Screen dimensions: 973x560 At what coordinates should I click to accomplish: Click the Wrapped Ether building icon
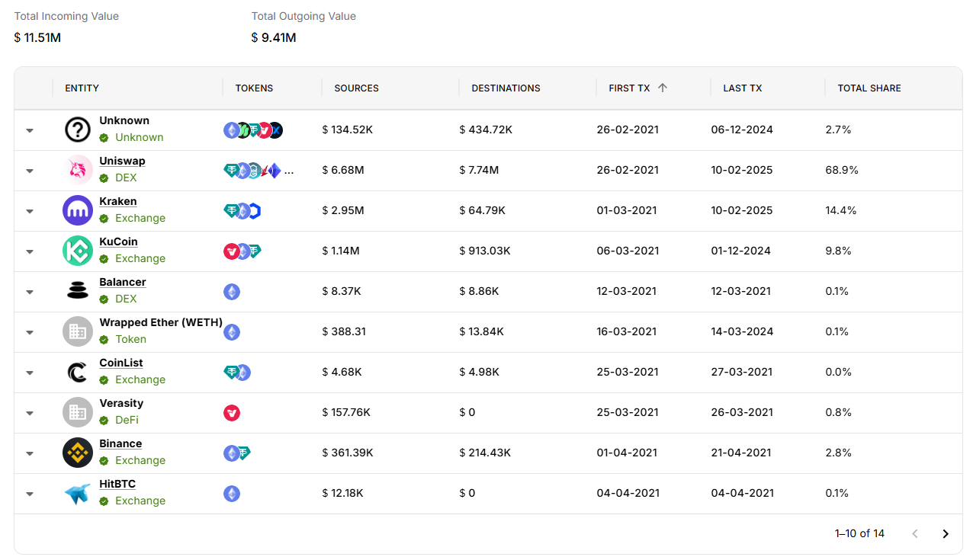pos(78,331)
